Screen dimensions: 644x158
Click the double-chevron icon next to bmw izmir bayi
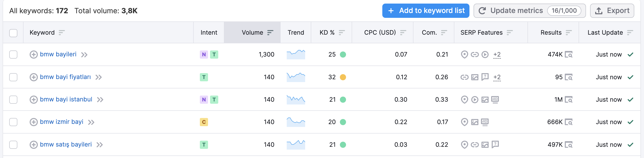tap(91, 122)
